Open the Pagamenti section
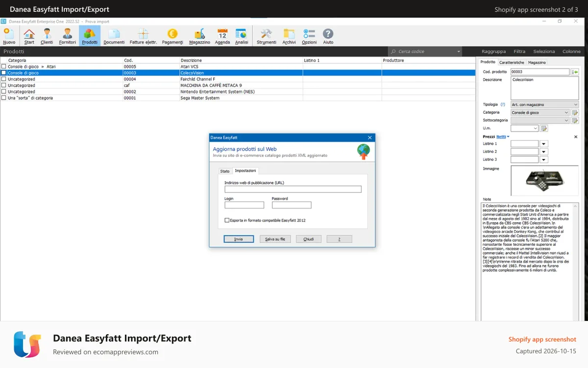This screenshot has height=368, width=588. 172,36
